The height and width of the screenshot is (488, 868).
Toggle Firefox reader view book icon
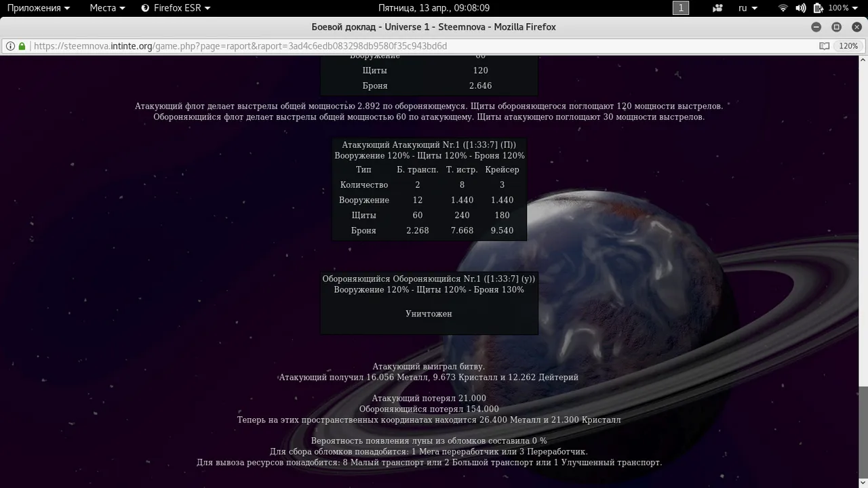825,46
